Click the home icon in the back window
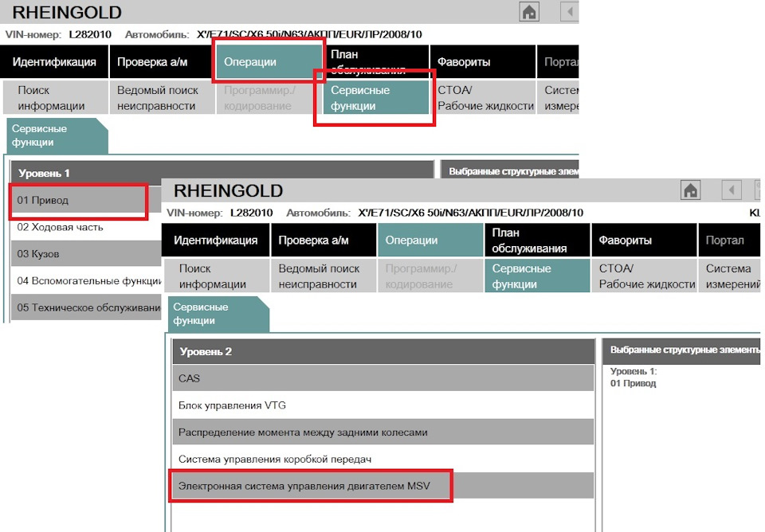 (529, 12)
